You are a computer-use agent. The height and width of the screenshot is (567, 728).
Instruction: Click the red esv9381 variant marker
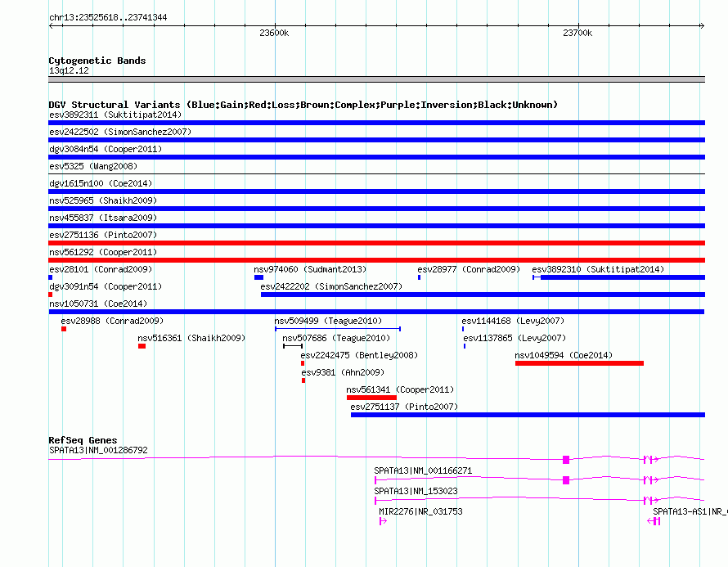(x=303, y=380)
